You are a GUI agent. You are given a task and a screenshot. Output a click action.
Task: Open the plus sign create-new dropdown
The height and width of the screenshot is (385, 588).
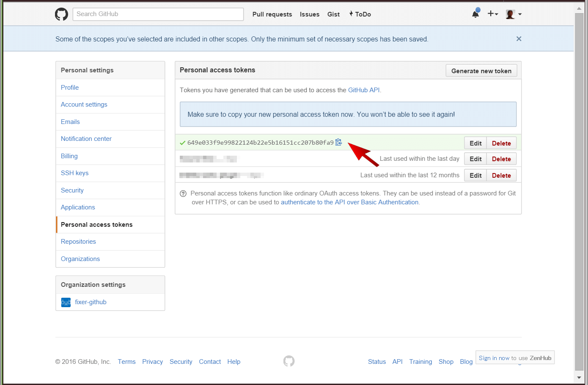click(x=491, y=14)
